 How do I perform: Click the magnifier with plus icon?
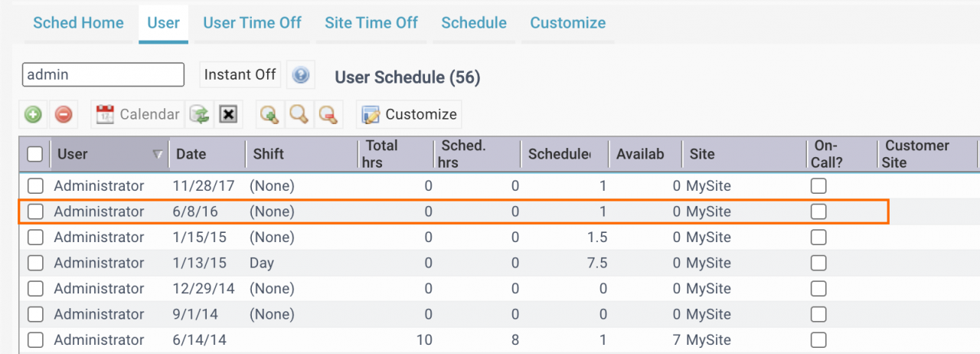point(269,114)
